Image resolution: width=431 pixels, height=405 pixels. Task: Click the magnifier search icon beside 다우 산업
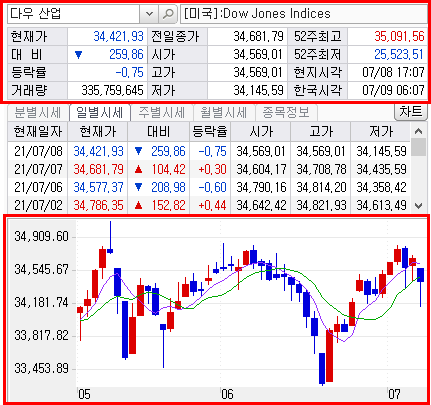pos(168,14)
